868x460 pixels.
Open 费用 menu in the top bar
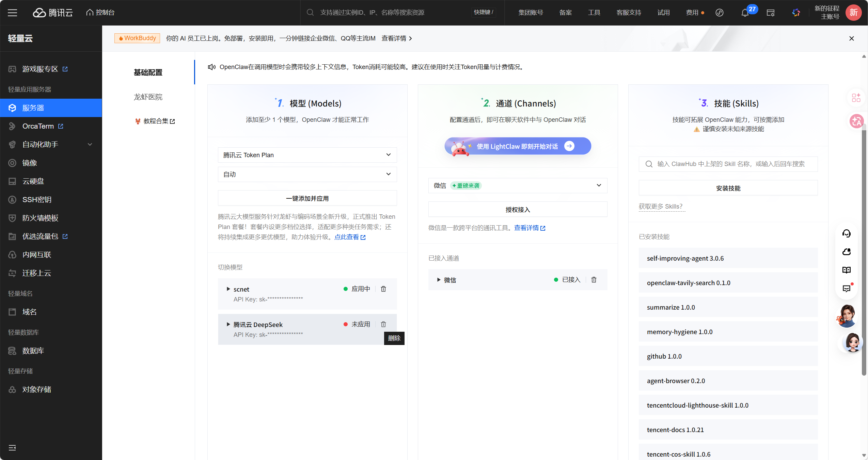pyautogui.click(x=692, y=13)
